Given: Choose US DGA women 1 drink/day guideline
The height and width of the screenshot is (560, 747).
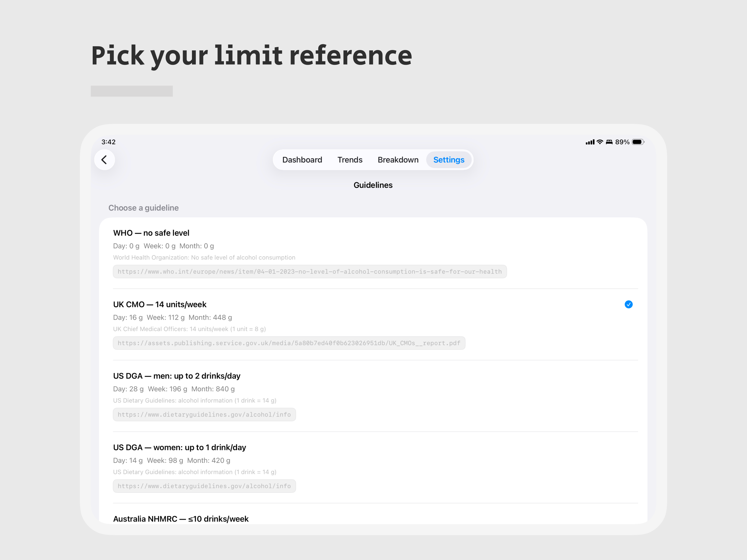Looking at the screenshot, I should 373,468.
